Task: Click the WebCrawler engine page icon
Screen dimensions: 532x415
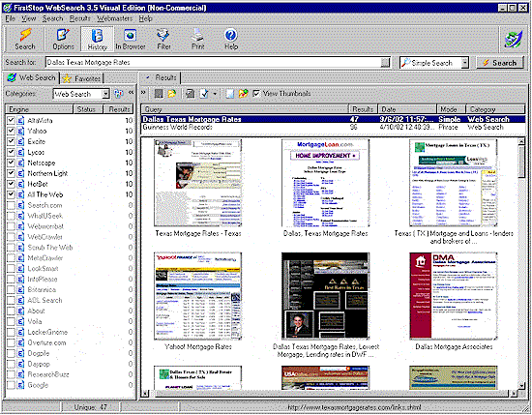Action: click(21, 236)
